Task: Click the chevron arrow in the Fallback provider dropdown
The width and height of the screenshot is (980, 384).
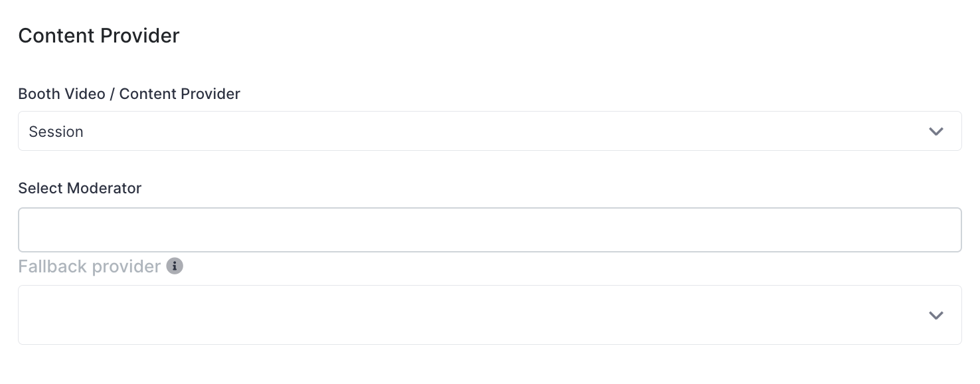Action: pyautogui.click(x=936, y=315)
